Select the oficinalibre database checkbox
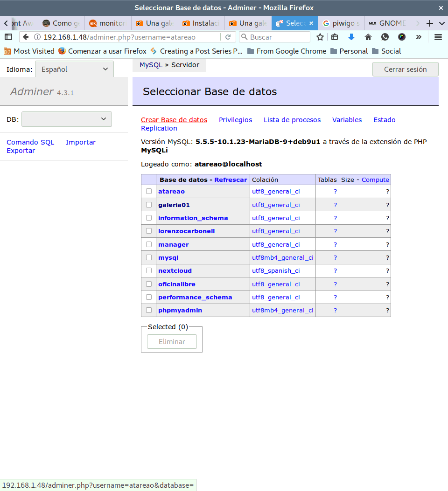 click(149, 284)
